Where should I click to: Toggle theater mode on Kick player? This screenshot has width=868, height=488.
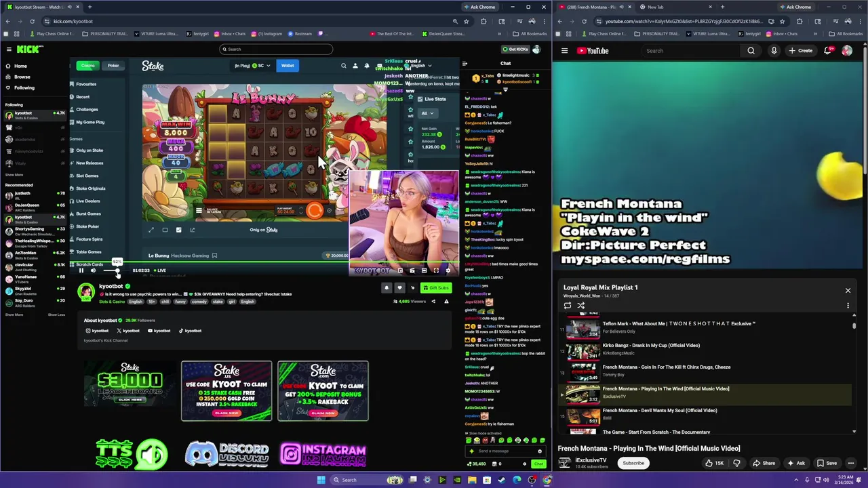tap(424, 270)
